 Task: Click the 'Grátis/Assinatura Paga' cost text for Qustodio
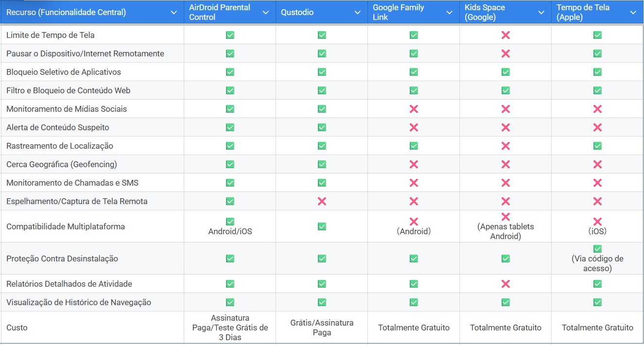(x=321, y=328)
